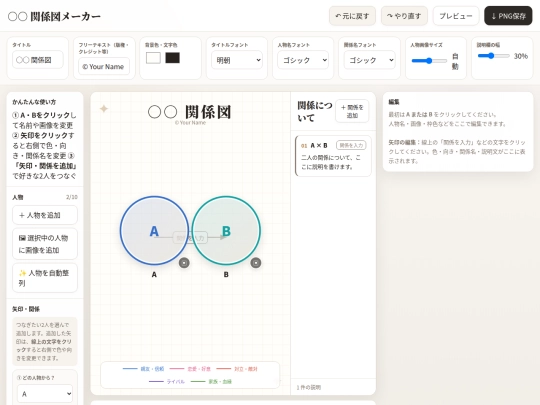540x405 pixels.
Task: Pick the white background color swatch
Action: click(x=153, y=58)
